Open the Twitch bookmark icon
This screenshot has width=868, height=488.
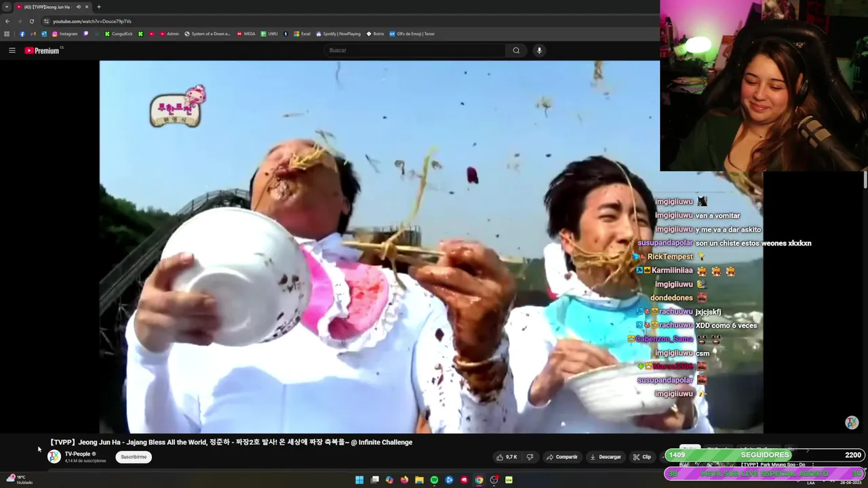[x=86, y=34]
